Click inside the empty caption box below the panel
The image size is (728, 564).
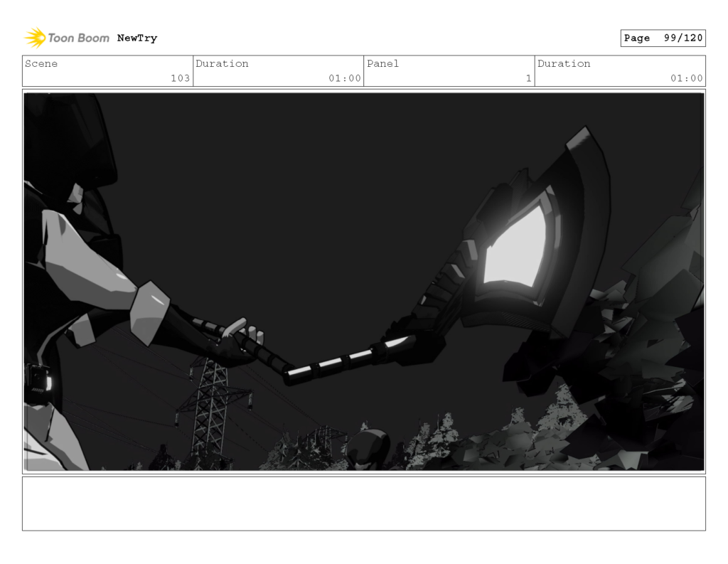coord(364,505)
